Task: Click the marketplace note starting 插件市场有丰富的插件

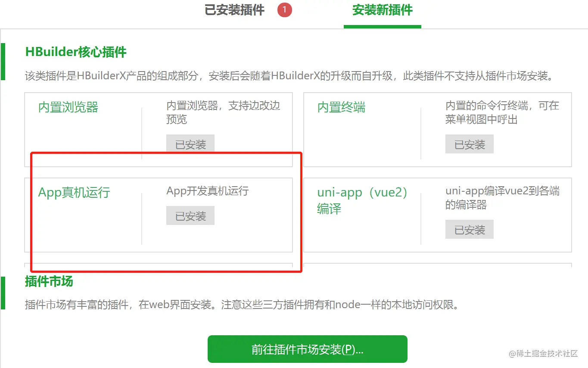Action: tap(241, 305)
